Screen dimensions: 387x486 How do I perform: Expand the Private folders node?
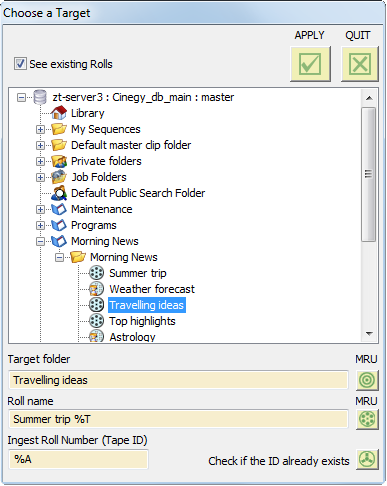coord(40,161)
